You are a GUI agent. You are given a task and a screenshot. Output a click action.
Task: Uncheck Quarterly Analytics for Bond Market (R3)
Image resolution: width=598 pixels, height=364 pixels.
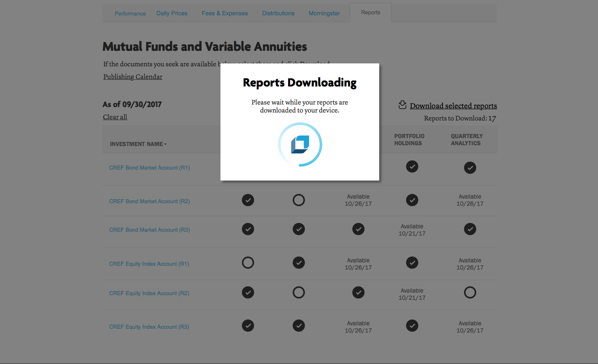470,229
